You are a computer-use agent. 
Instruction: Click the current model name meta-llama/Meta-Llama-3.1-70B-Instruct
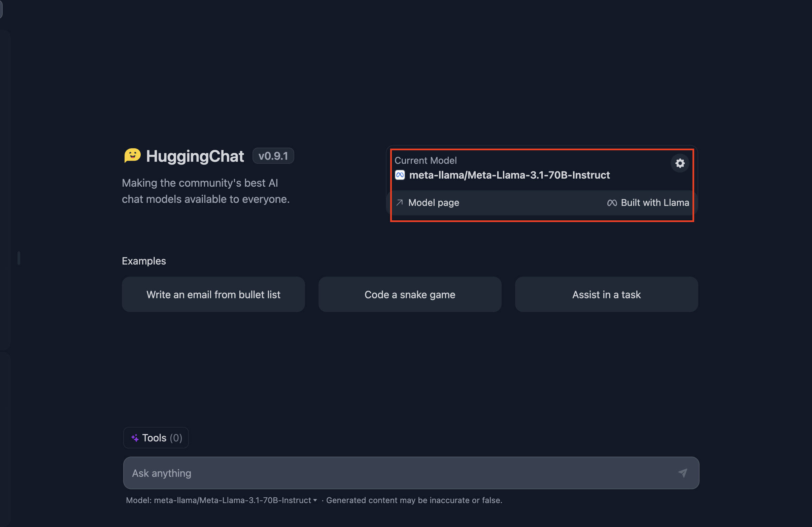click(509, 175)
